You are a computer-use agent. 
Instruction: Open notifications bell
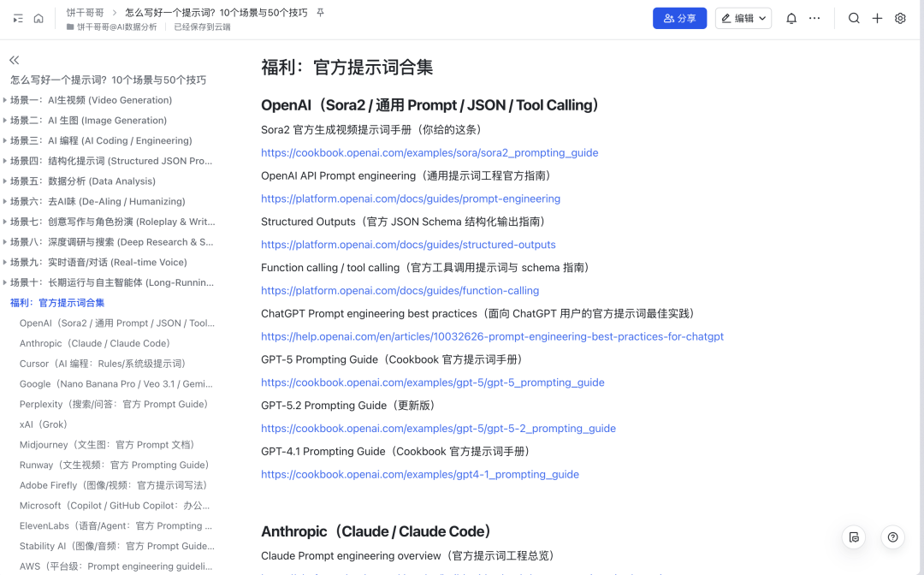(791, 18)
